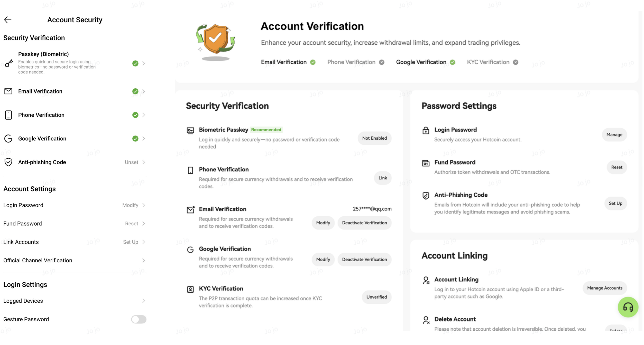Screen dimensions: 644x345
Task: Click the Google G icon in sidebar
Action: [x=8, y=139]
